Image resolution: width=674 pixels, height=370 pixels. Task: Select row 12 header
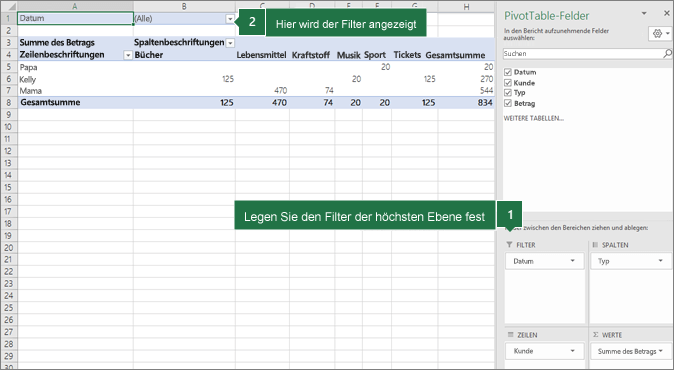pyautogui.click(x=9, y=151)
